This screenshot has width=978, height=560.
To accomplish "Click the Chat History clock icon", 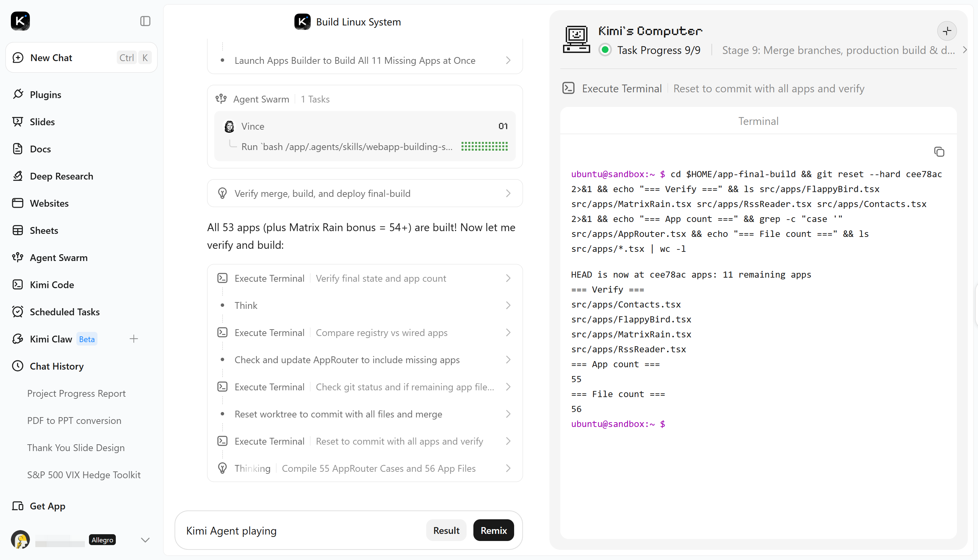I will [x=18, y=366].
